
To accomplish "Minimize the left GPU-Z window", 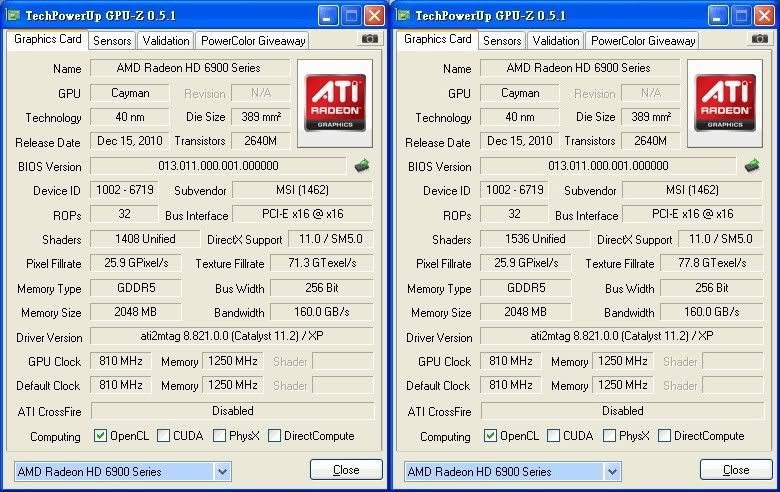I will [327, 16].
